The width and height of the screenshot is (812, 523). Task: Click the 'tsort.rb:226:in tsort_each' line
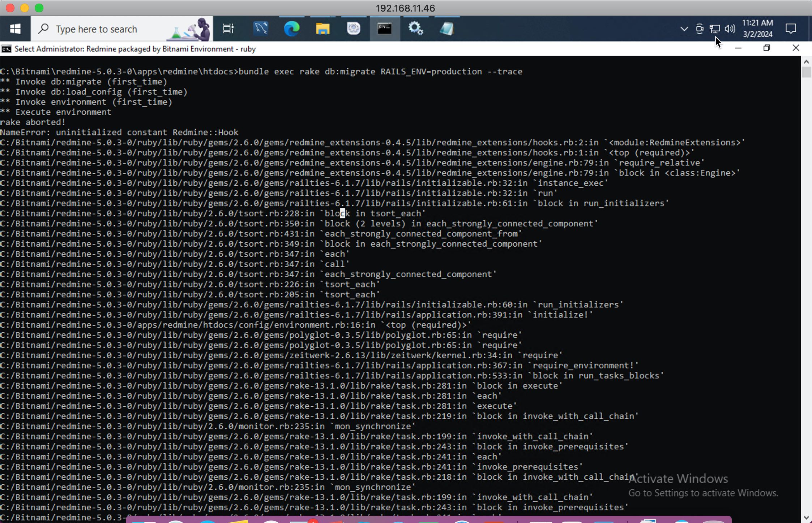point(190,284)
